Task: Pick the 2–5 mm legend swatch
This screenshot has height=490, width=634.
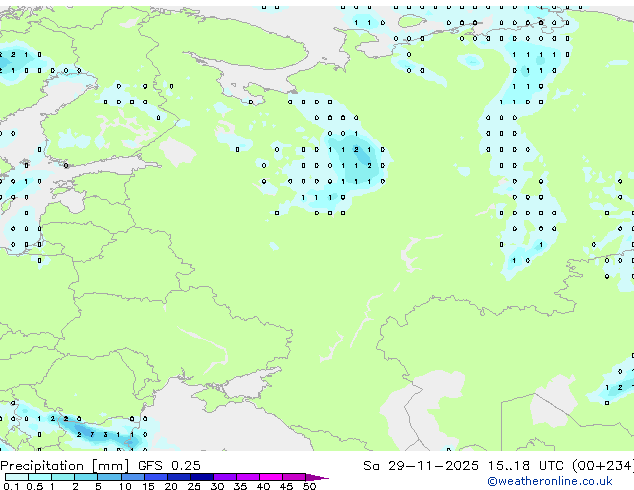Action: (86, 477)
